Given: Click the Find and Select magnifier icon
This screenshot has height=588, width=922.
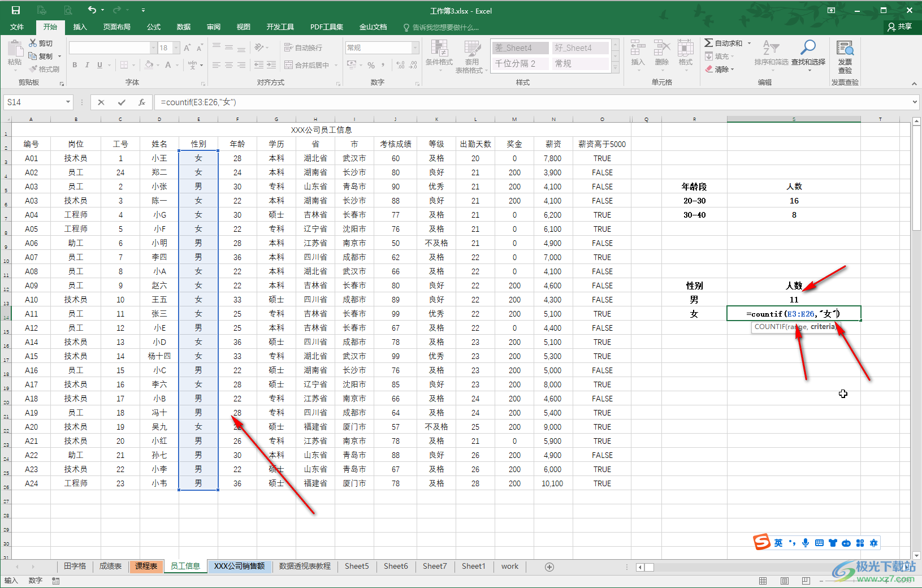Looking at the screenshot, I should (808, 48).
